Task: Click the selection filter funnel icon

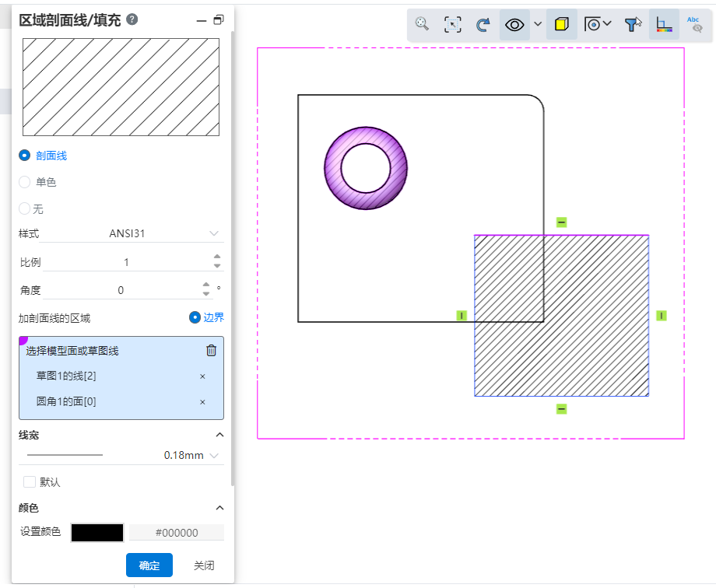Action: (x=633, y=24)
